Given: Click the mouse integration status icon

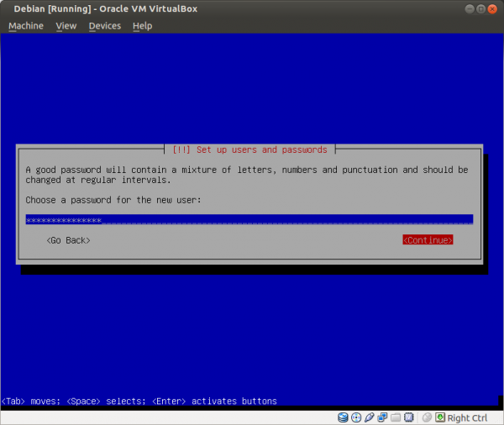Looking at the screenshot, I should pos(427,417).
